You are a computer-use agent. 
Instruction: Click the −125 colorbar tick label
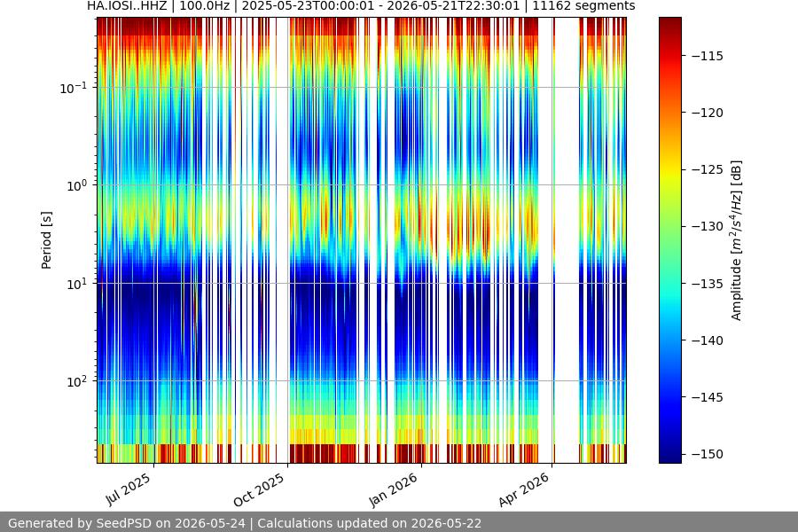pyautogui.click(x=708, y=169)
